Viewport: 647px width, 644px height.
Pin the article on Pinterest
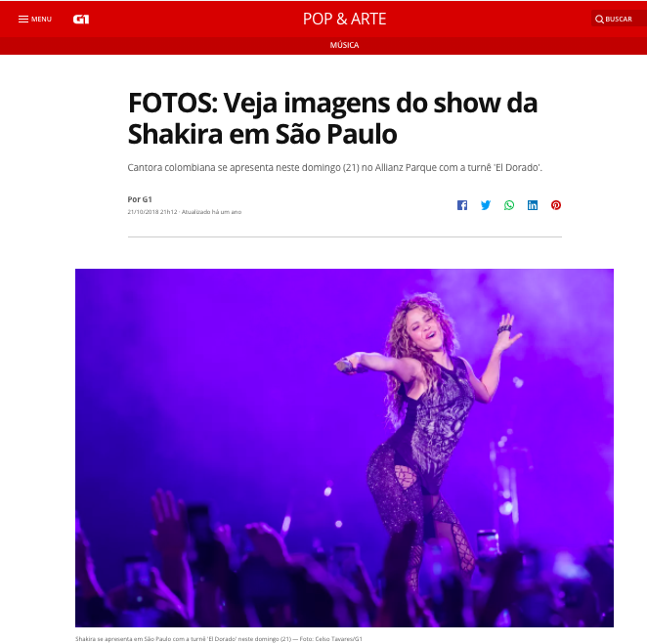(x=556, y=205)
